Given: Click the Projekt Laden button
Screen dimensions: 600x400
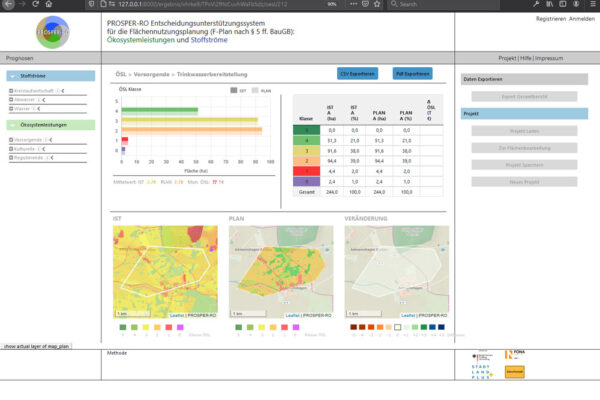Looking at the screenshot, I should [524, 131].
